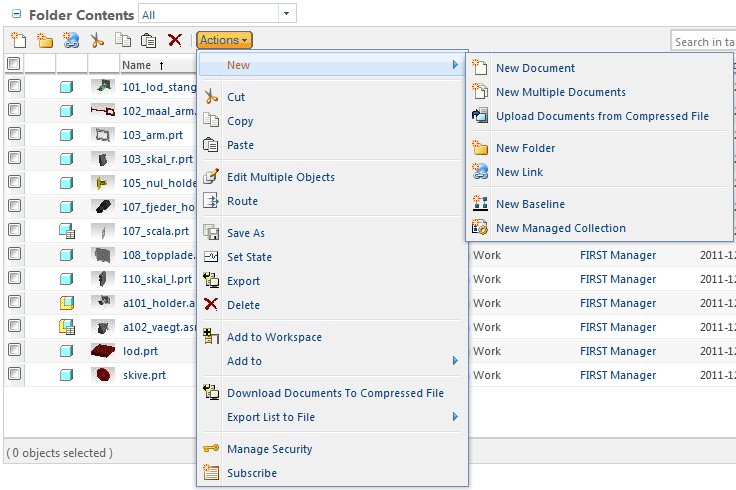Open the 107_scala.prt link
The height and width of the screenshot is (490, 736).
156,231
